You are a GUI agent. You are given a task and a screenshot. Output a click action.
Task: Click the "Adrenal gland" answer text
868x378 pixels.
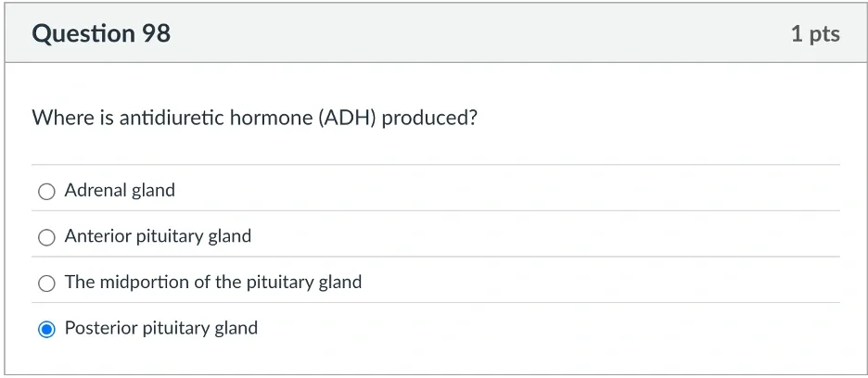tap(120, 191)
